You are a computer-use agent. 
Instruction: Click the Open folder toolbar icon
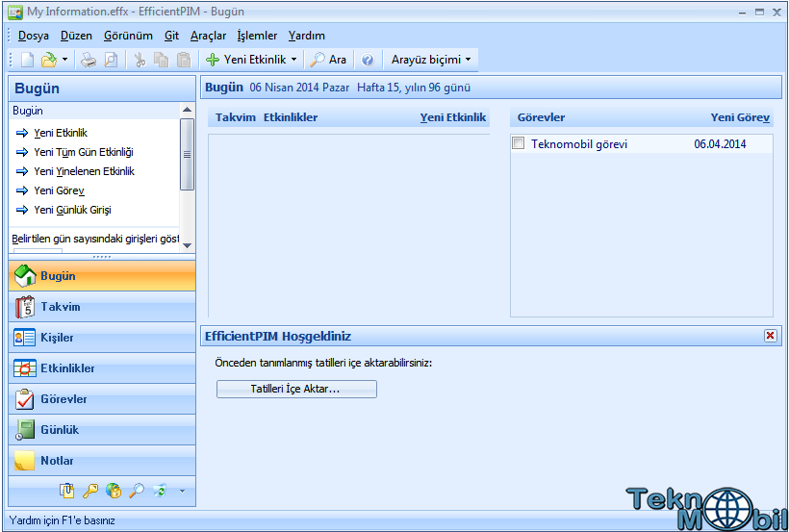point(49,60)
